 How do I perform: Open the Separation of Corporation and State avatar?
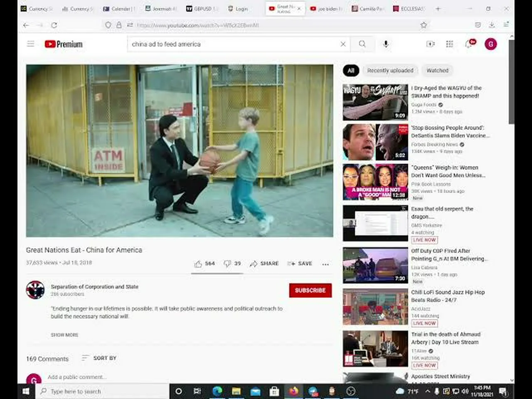click(35, 290)
